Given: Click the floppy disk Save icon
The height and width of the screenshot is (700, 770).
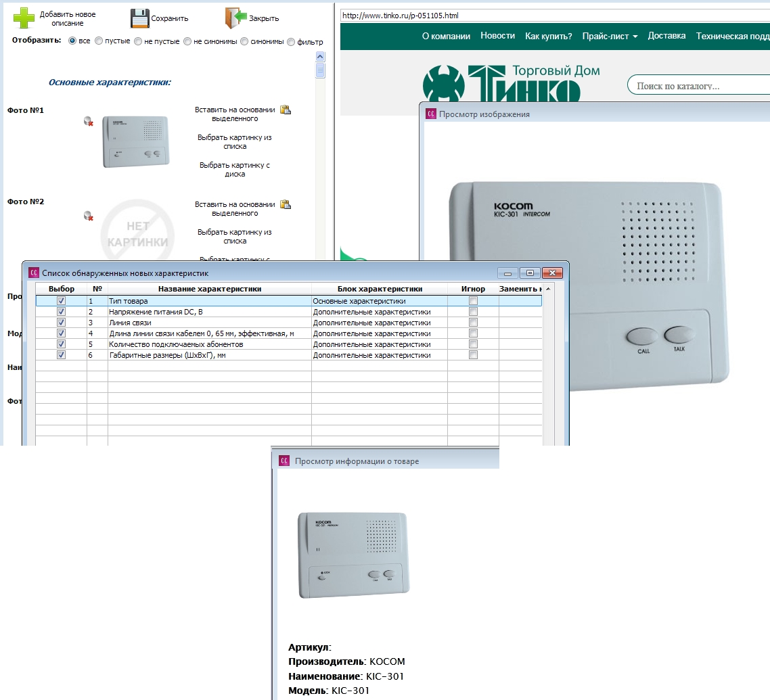Looking at the screenshot, I should (139, 18).
